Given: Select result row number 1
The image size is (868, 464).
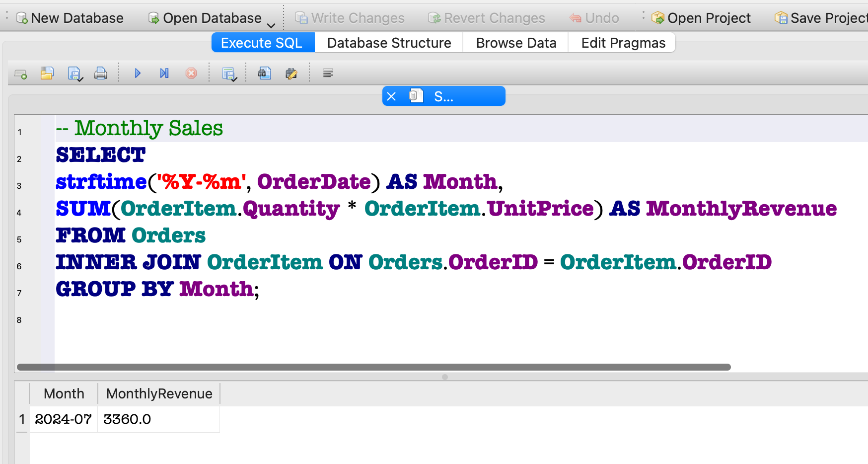Looking at the screenshot, I should point(22,419).
